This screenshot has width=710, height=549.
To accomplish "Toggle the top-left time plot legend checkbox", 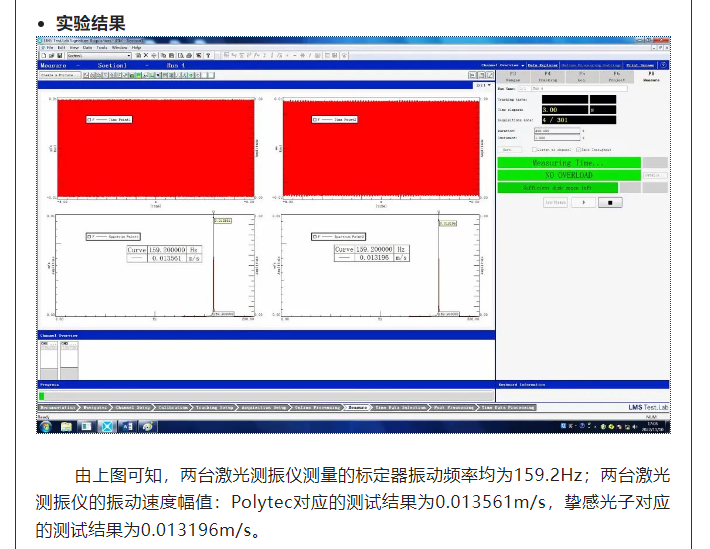I will [x=89, y=120].
